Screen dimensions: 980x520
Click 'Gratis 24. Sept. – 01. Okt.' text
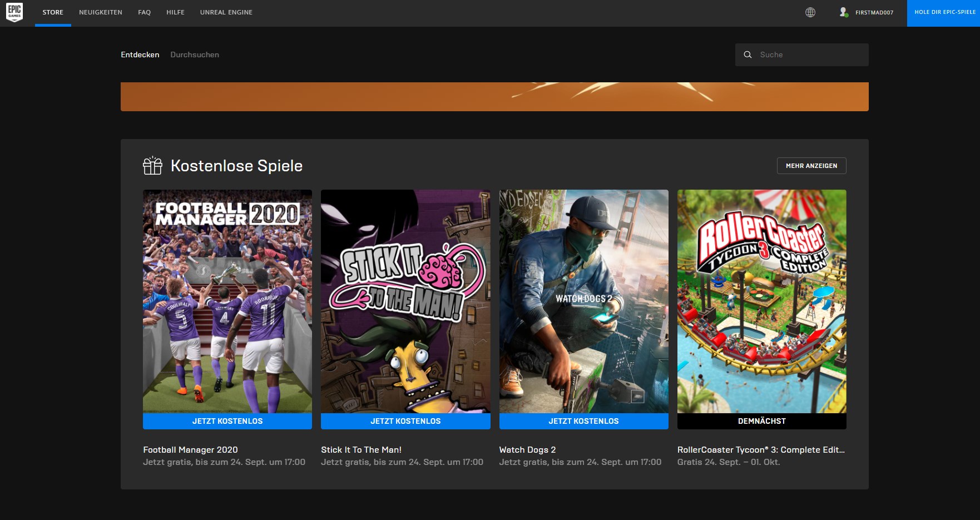[729, 462]
